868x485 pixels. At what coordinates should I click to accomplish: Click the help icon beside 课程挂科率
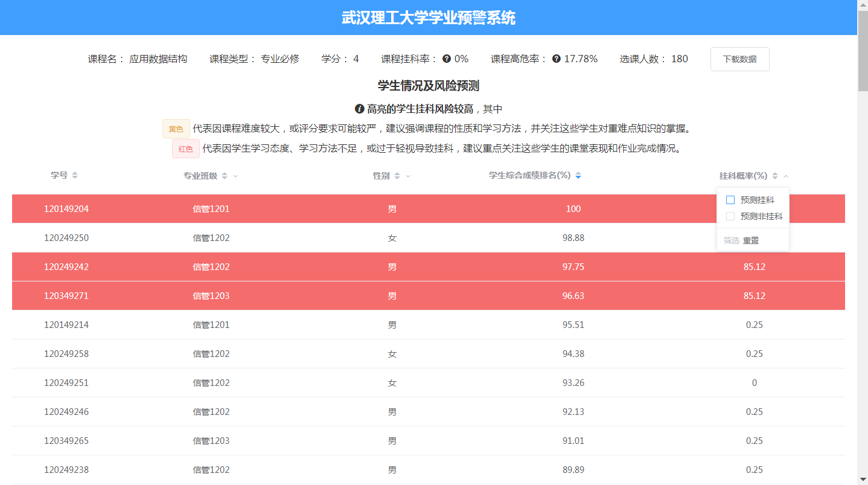click(x=447, y=59)
